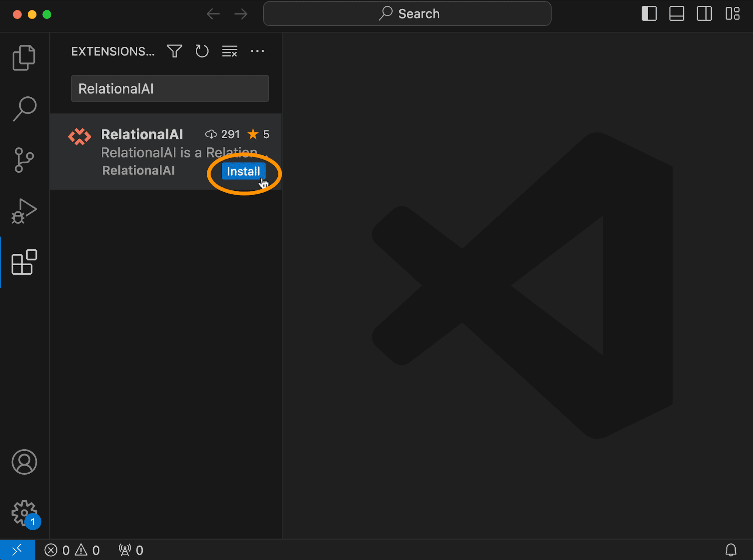The image size is (753, 560).
Task: Minimize window with the yellow button
Action: pyautogui.click(x=32, y=14)
